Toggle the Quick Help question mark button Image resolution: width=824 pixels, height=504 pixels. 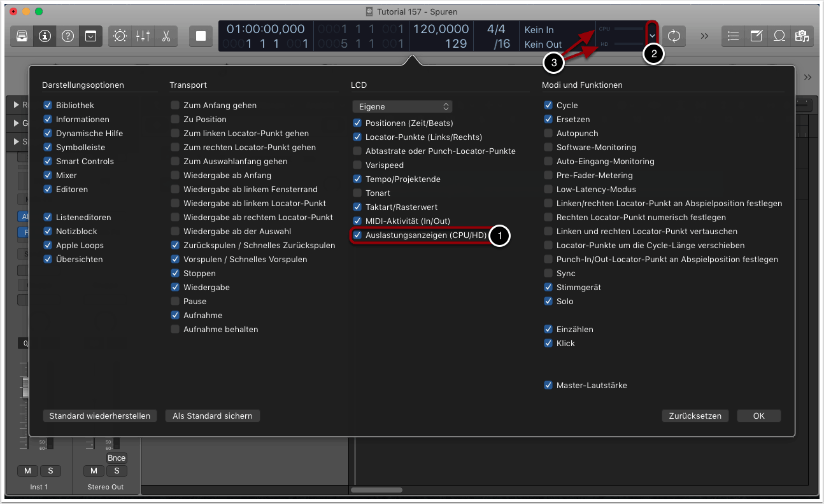[x=67, y=36]
